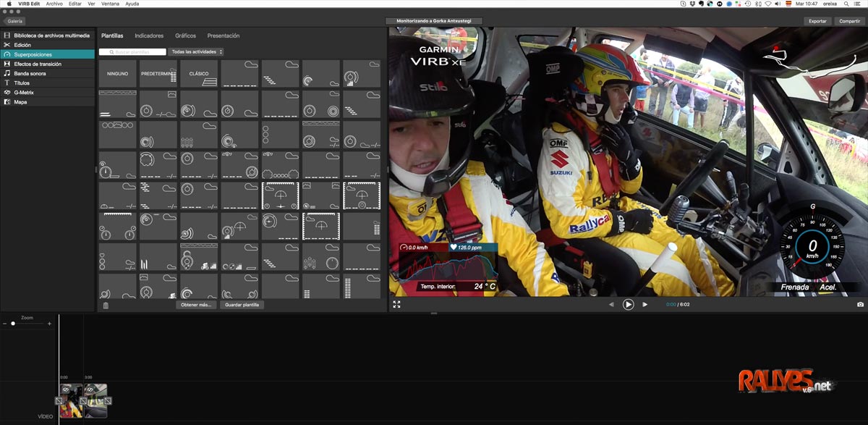This screenshot has width=868, height=425.
Task: Open the Apple menu
Action: click(x=9, y=4)
